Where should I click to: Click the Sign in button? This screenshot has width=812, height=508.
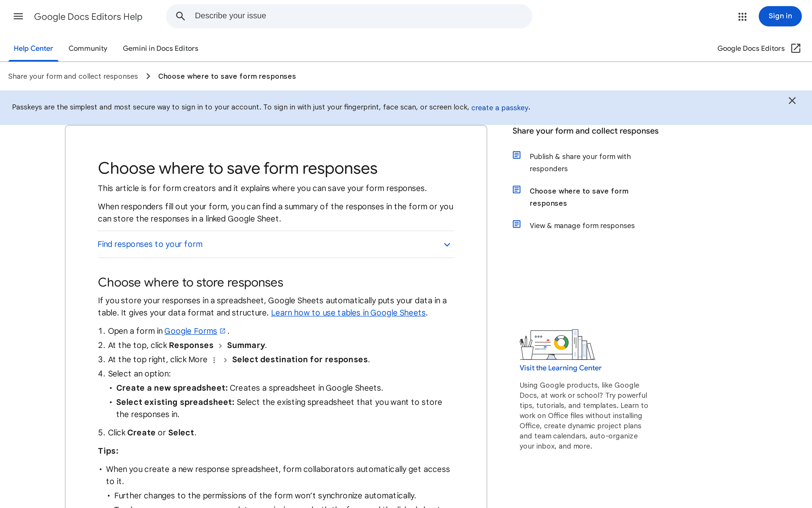coord(780,16)
